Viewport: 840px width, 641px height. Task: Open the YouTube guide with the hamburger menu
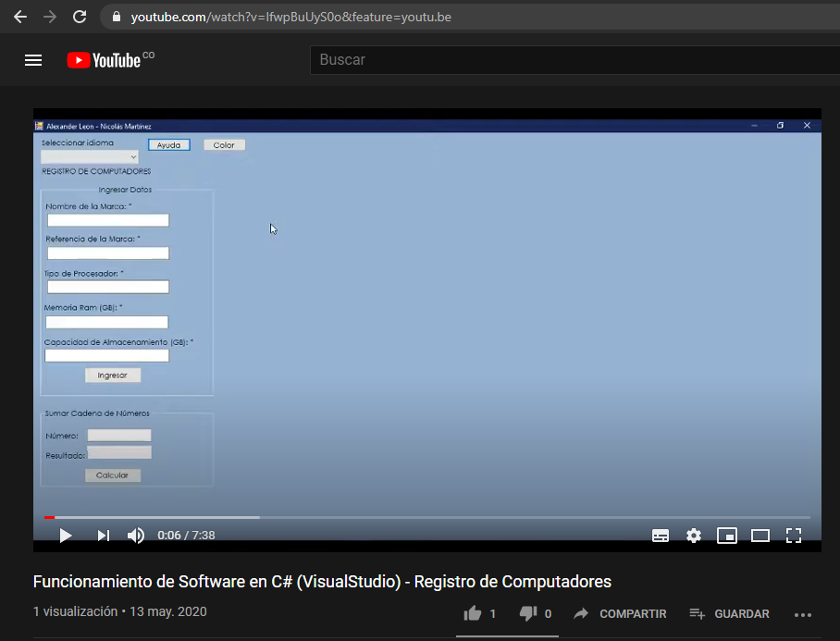point(33,59)
